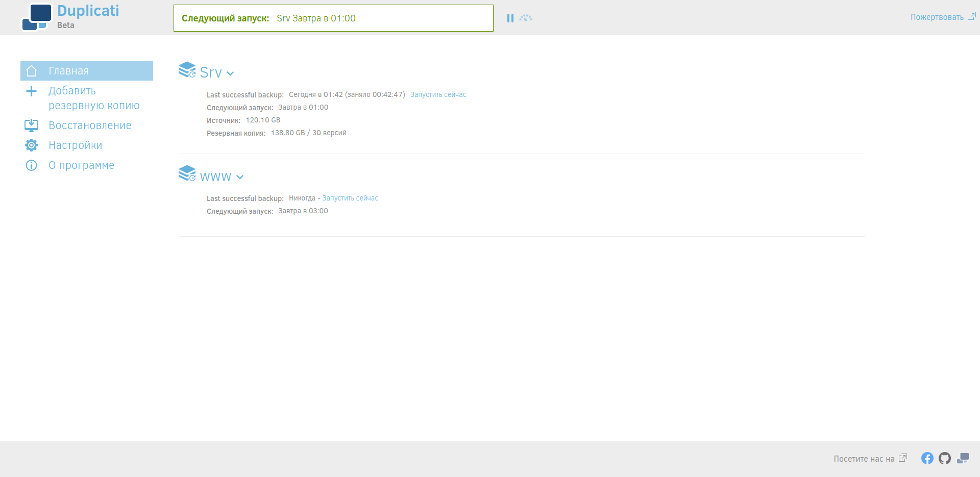The height and width of the screenshot is (477, 980).
Task: Click the Duplicati logo icon
Action: click(37, 17)
